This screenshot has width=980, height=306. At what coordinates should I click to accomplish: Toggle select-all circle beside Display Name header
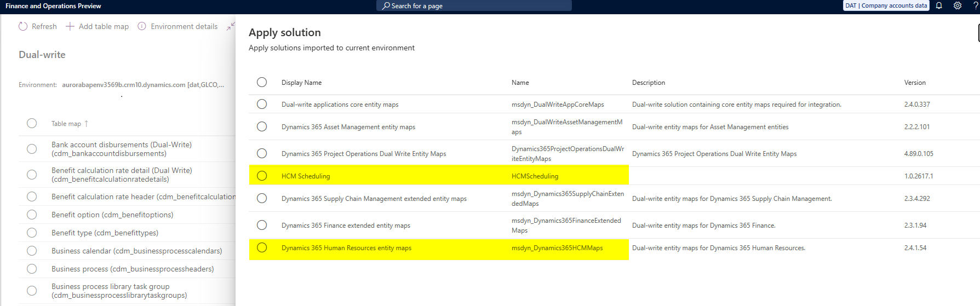point(262,82)
